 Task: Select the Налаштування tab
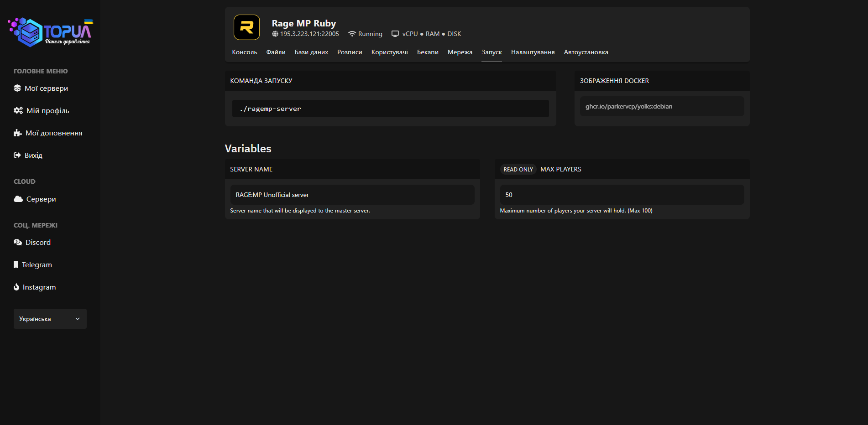(x=533, y=52)
